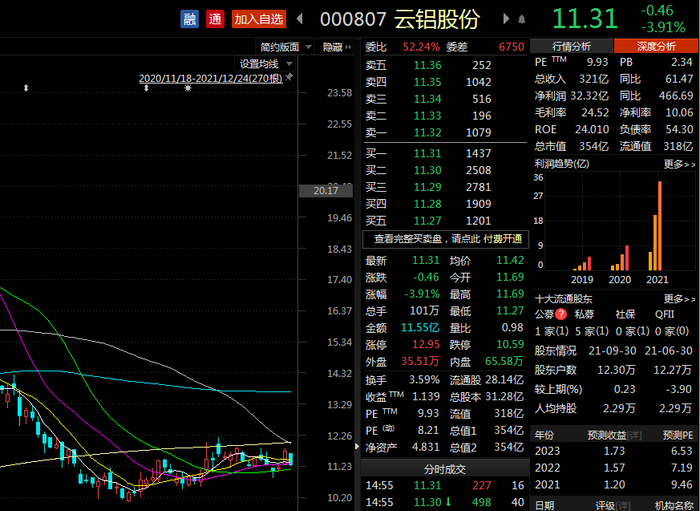Click the 内盘 value 65.58万
Viewport: 700px width, 511px height.
point(504,361)
